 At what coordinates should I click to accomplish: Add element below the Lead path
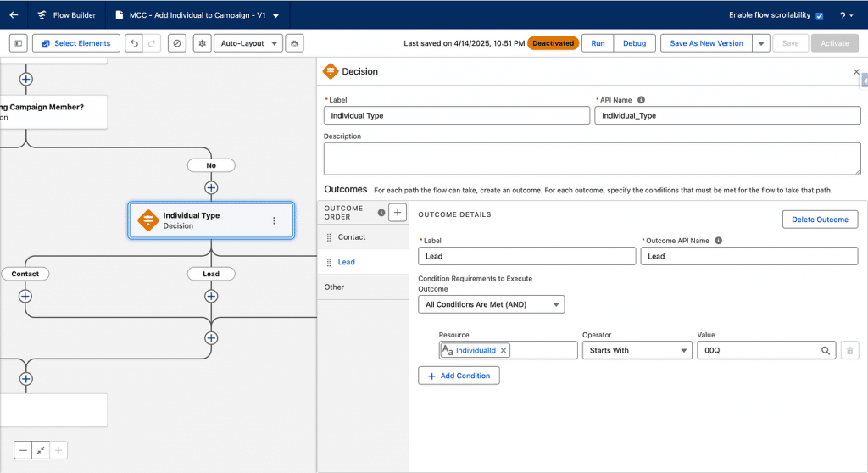(x=211, y=296)
